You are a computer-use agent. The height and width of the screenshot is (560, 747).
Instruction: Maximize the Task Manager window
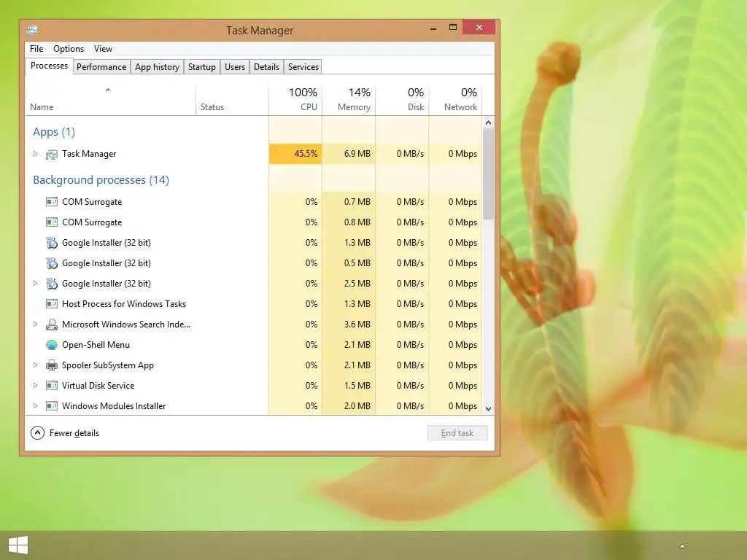(x=452, y=28)
